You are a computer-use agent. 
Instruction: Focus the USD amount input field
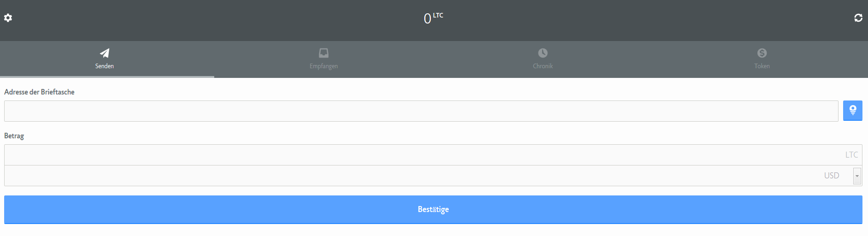point(428,176)
